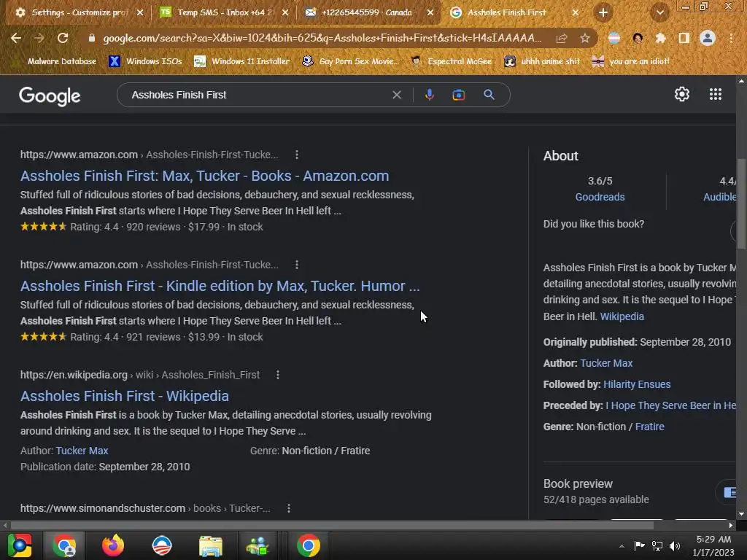
Task: Open Wikipedia link in About panel
Action: (622, 316)
